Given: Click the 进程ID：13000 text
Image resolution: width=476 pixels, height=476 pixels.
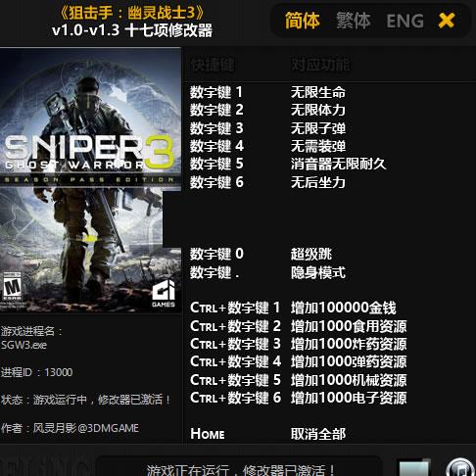Looking at the screenshot, I should click(x=37, y=372).
